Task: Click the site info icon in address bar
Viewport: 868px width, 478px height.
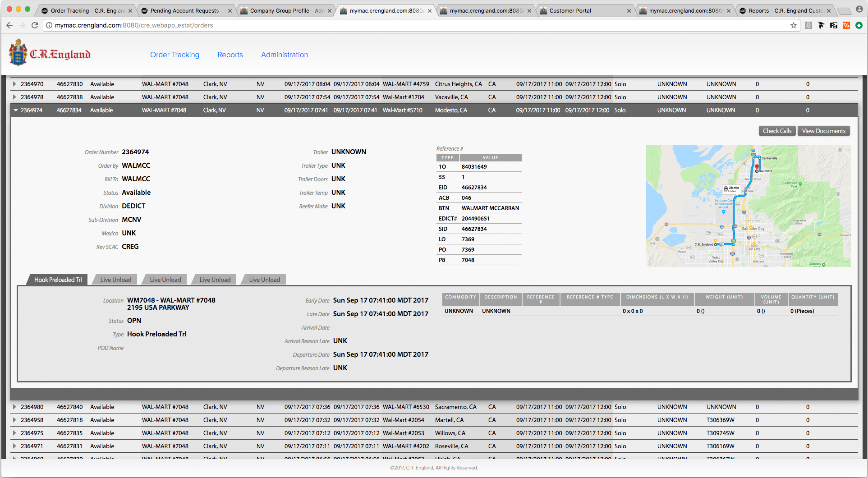Action: click(49, 25)
